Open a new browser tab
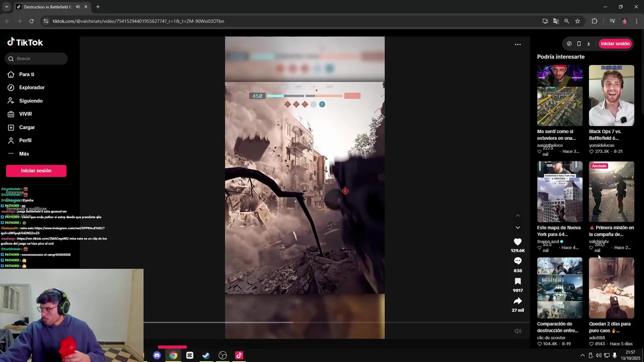 coord(98,7)
